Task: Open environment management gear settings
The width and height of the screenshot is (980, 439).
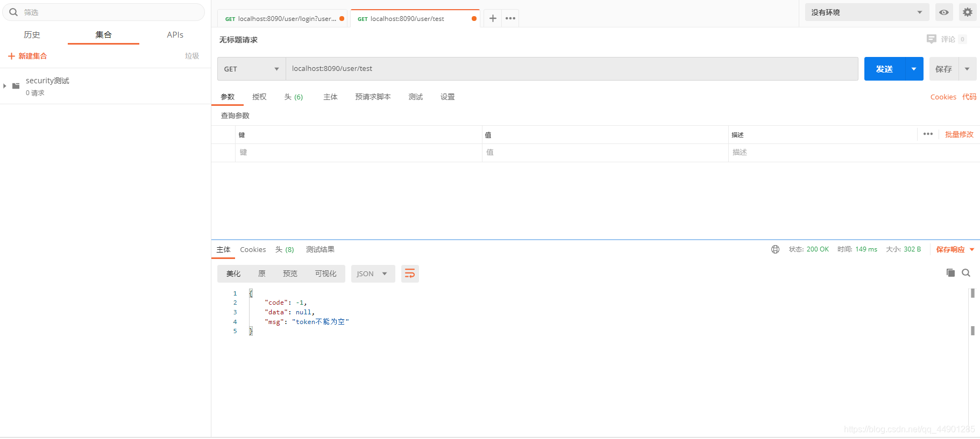Action: (x=968, y=12)
